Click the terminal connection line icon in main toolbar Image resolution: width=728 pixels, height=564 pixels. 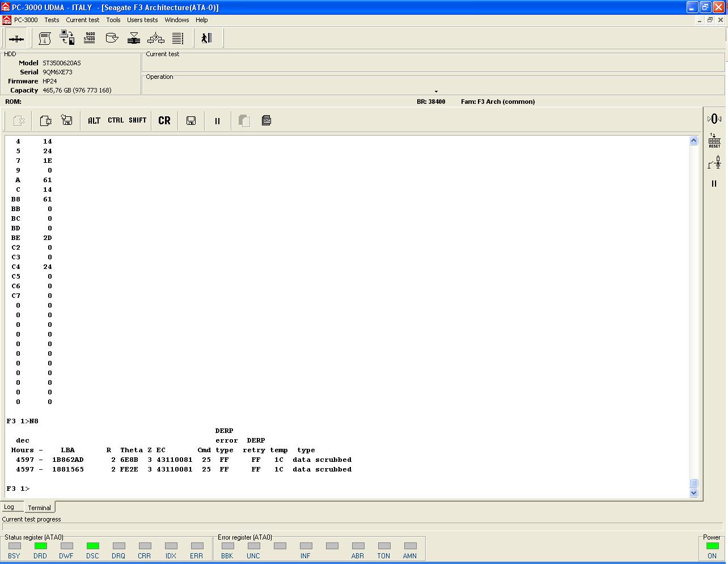(16, 39)
